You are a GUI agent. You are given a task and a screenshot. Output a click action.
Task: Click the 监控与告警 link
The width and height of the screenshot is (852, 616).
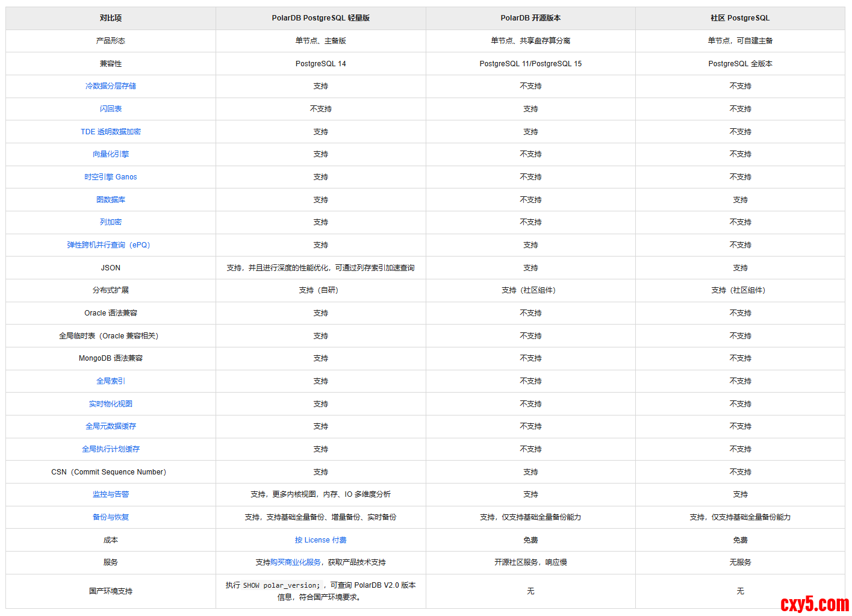[111, 494]
